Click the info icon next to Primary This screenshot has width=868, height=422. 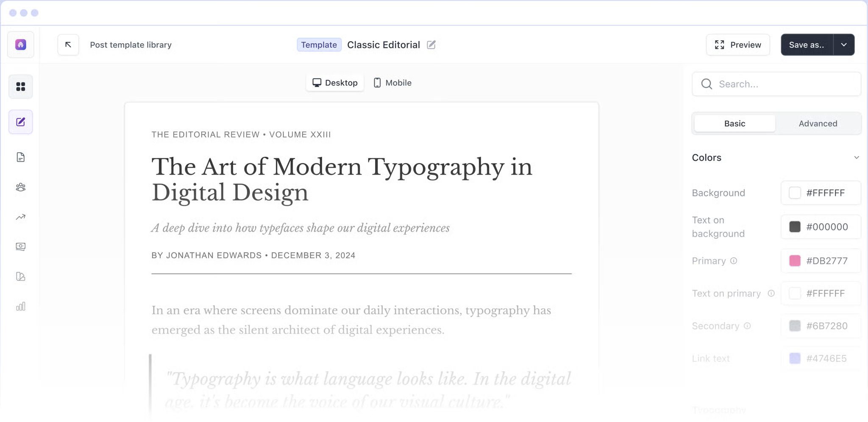[734, 261]
